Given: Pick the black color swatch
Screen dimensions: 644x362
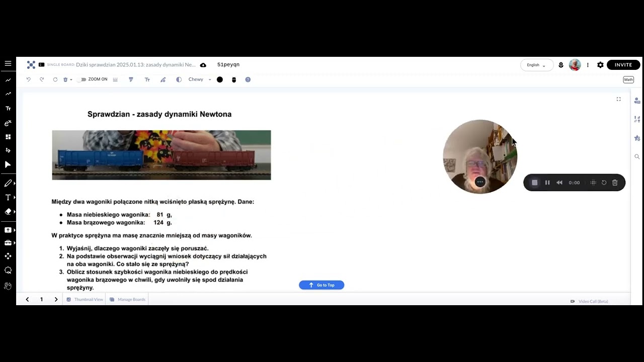Looking at the screenshot, I should [x=220, y=79].
